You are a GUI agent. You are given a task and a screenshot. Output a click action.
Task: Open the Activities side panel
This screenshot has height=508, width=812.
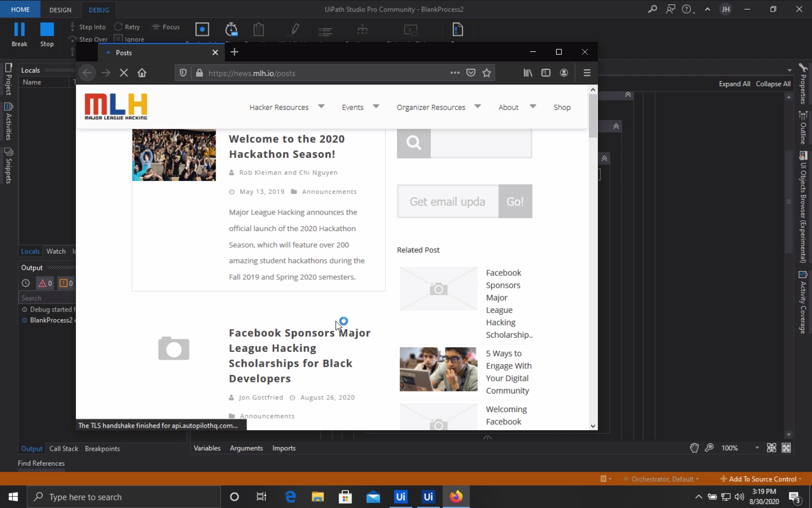click(8, 122)
